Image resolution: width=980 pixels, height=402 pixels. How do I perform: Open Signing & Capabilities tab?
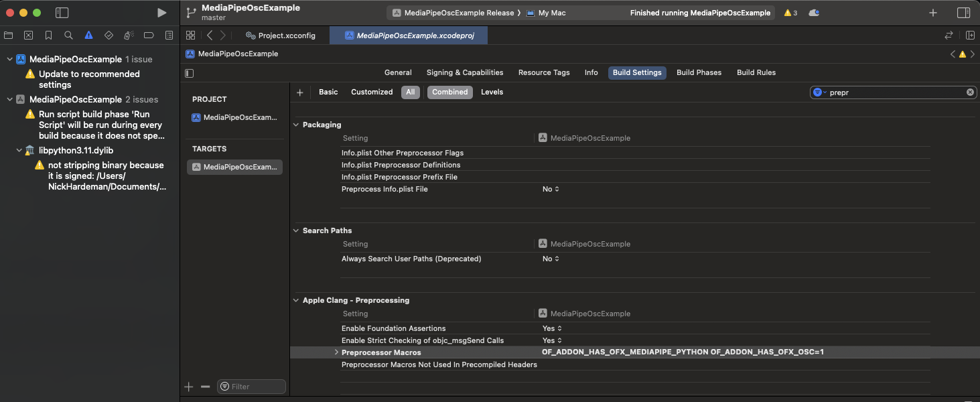[465, 72]
